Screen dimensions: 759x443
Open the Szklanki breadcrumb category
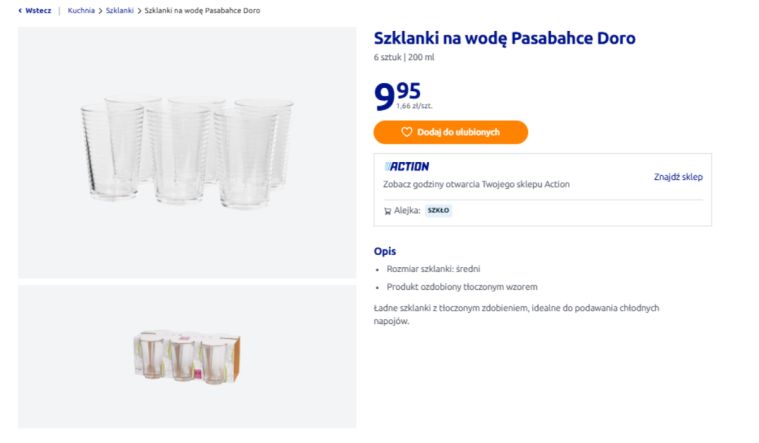coord(119,10)
